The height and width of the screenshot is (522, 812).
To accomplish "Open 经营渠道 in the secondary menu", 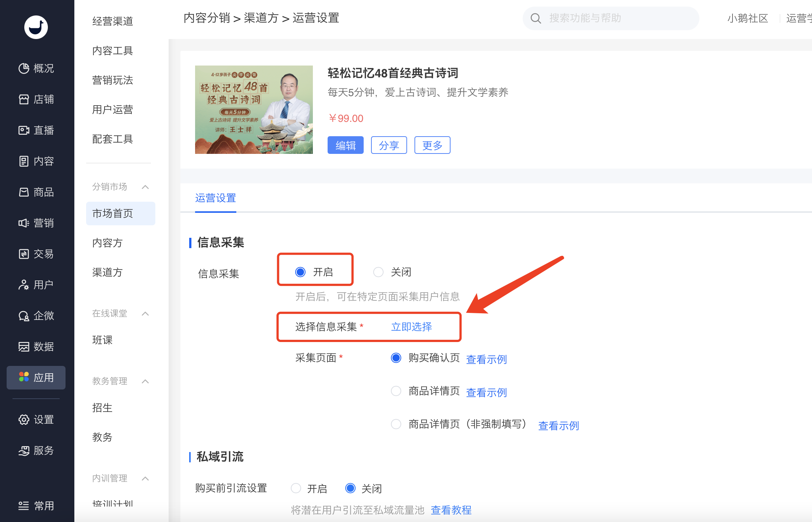I will point(113,21).
